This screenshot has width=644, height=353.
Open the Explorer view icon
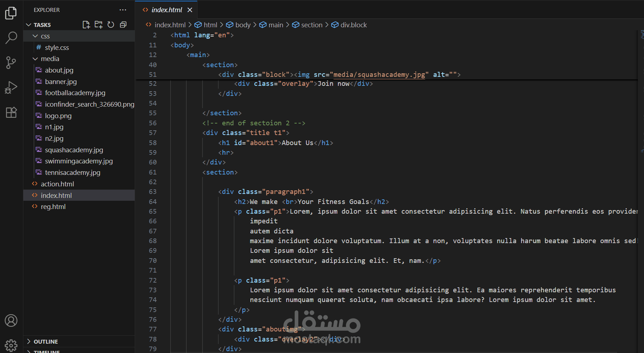click(x=11, y=13)
